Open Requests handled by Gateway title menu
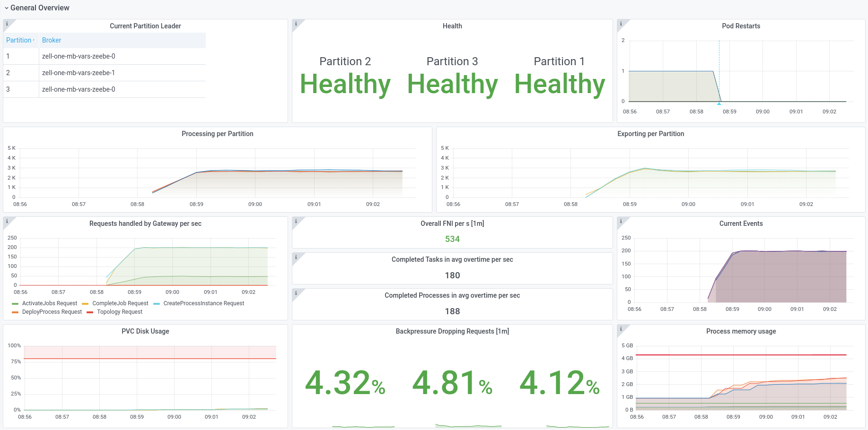The image size is (868, 430). pos(145,224)
